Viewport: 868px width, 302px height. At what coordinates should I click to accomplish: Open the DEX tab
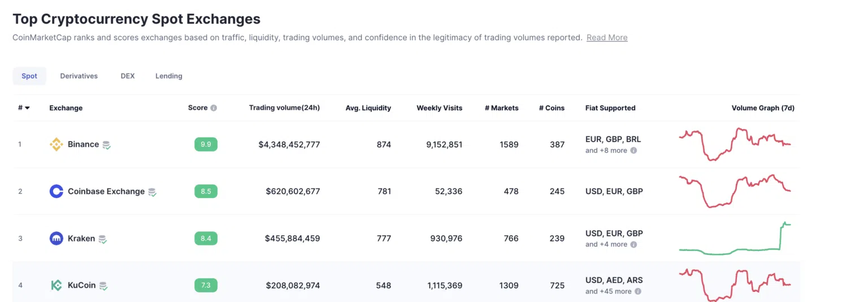click(x=128, y=76)
